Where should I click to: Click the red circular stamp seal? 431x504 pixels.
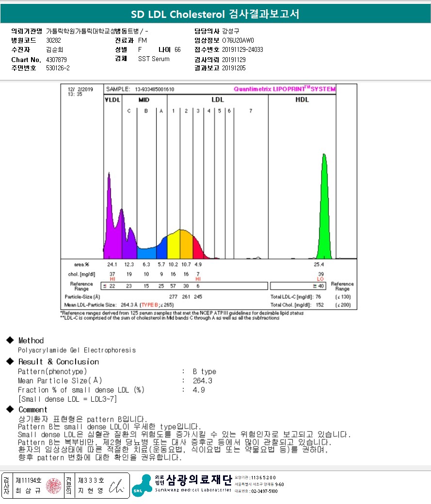point(54,486)
